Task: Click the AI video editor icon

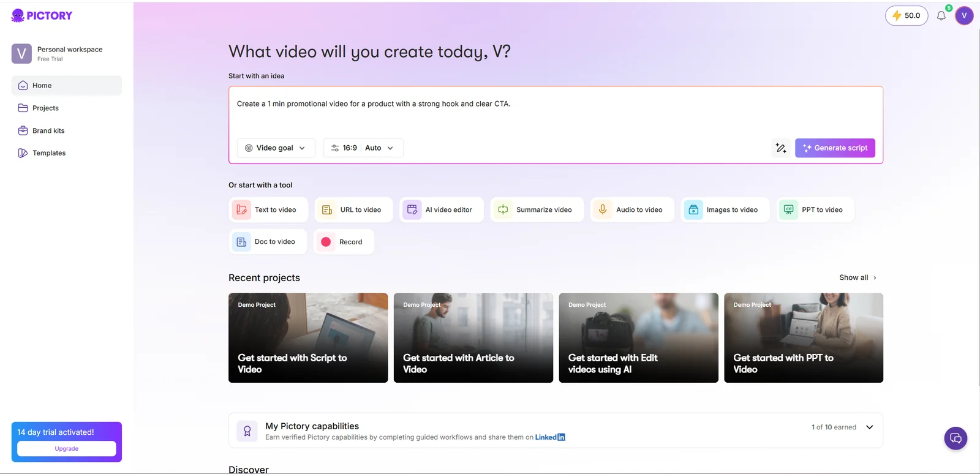Action: 412,209
